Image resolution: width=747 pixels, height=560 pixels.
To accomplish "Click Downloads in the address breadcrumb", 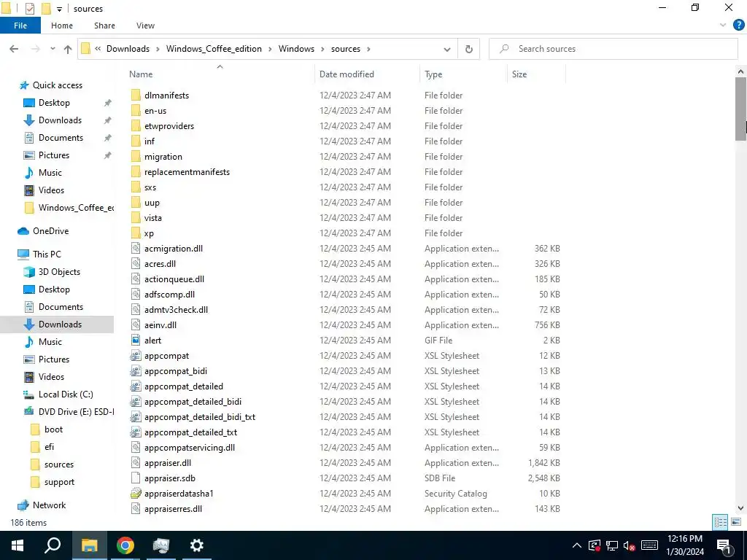I will point(128,49).
